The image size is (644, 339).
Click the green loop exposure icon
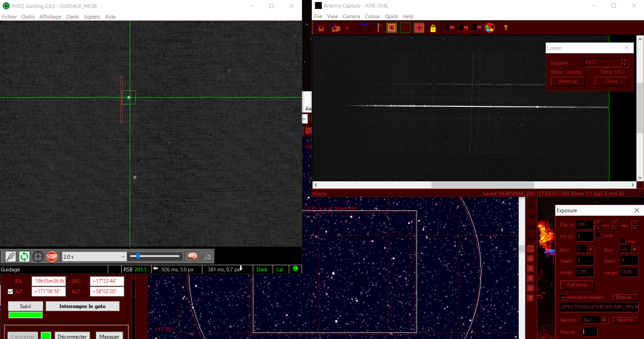[24, 257]
